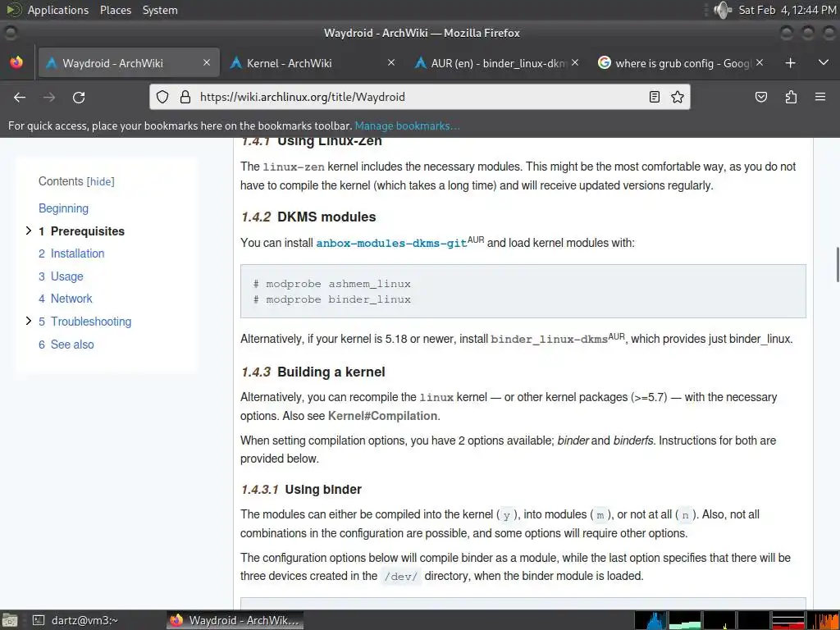Go back to the previous page
The height and width of the screenshot is (630, 840).
point(20,97)
